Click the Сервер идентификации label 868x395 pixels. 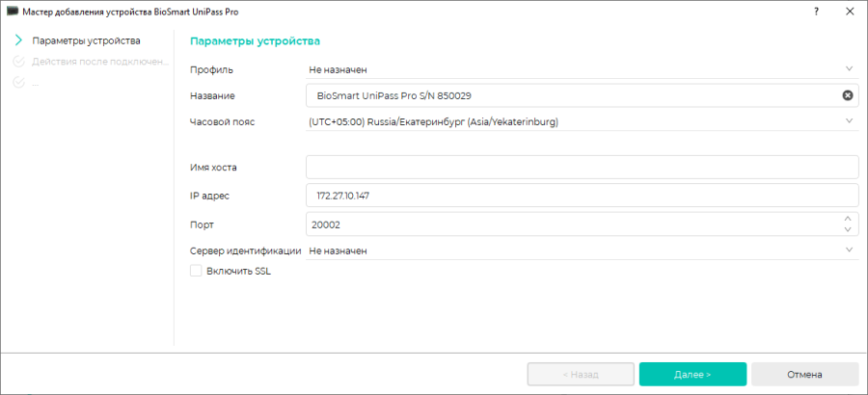245,250
